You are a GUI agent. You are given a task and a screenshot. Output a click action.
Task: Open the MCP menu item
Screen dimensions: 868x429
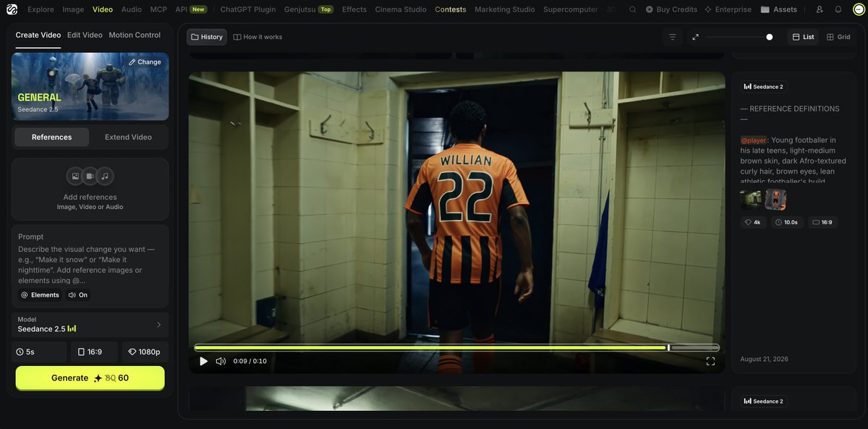click(x=158, y=9)
